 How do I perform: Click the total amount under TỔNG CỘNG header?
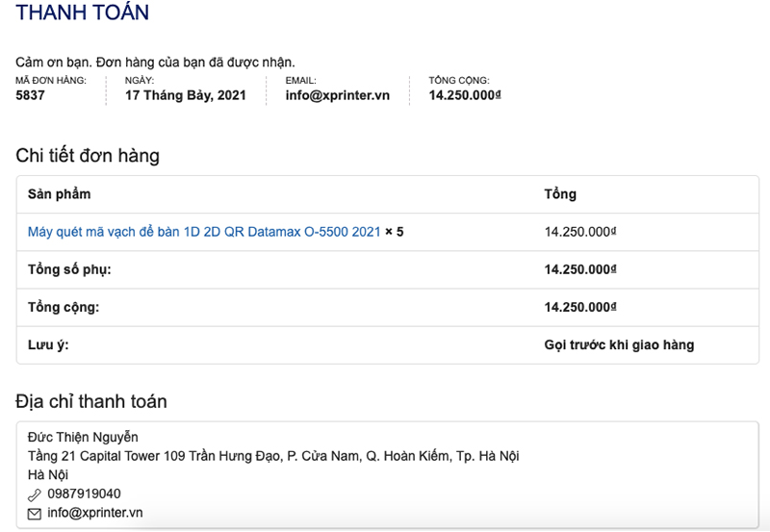click(464, 95)
